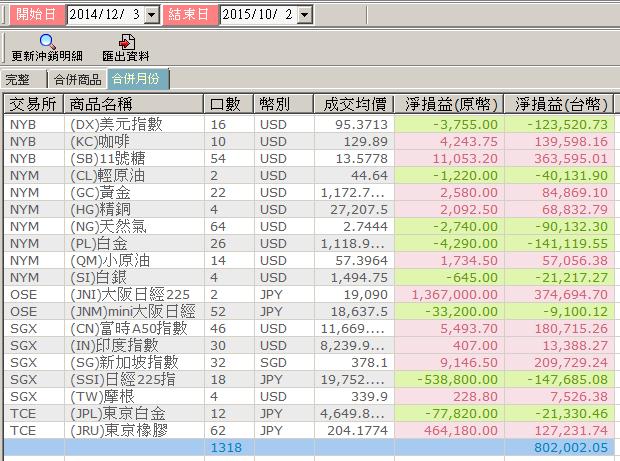Select the (IN)印度指數 row

click(309, 346)
